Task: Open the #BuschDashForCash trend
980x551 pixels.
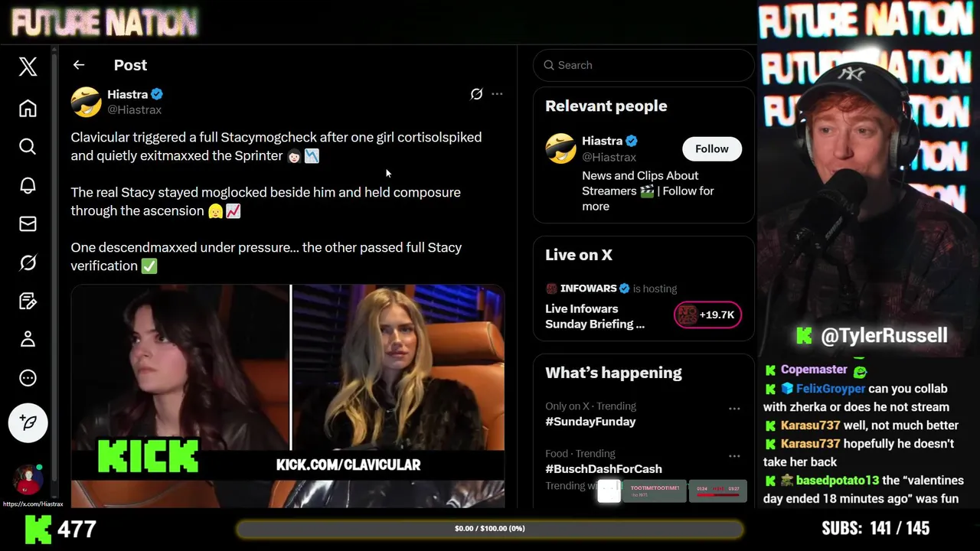Action: [603, 469]
